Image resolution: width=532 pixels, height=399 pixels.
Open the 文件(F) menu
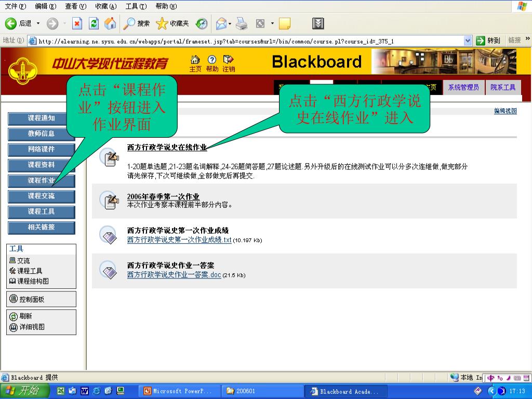click(15, 6)
